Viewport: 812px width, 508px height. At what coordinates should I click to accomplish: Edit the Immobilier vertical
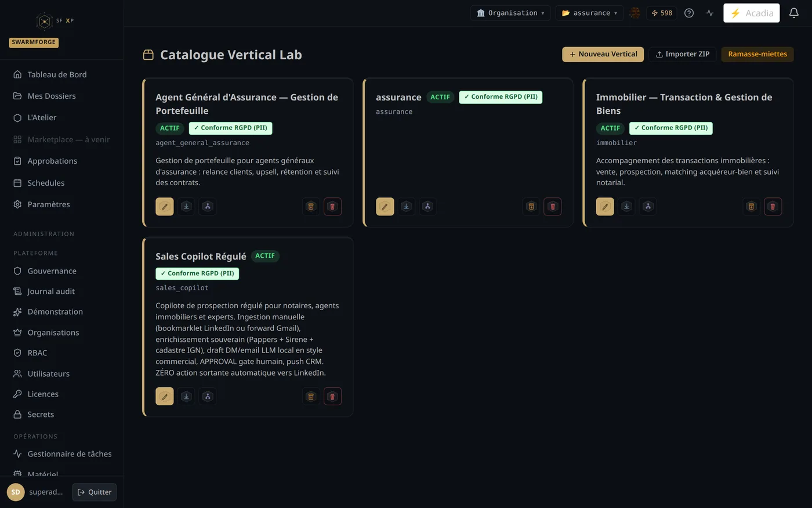point(605,207)
